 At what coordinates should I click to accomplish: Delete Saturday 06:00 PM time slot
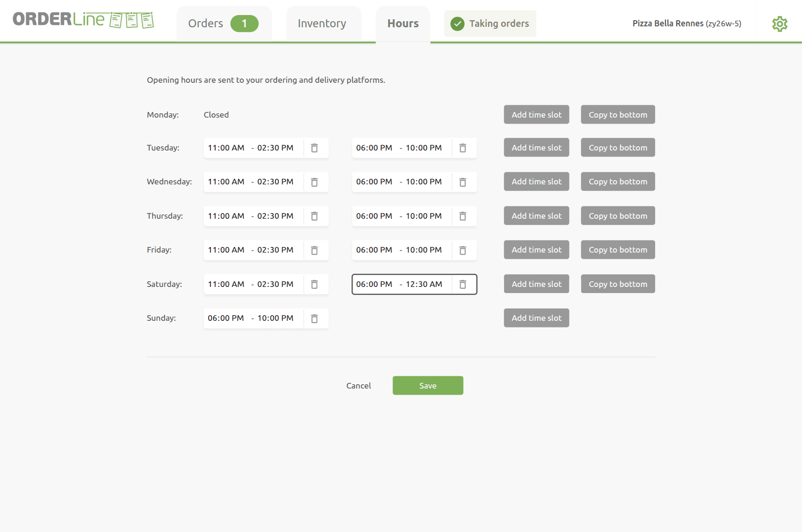click(463, 285)
